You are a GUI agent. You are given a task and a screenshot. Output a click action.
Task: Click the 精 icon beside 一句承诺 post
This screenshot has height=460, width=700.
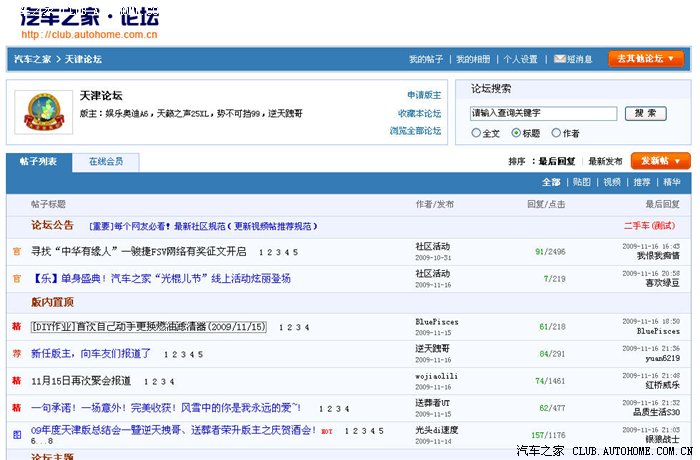coord(17,408)
